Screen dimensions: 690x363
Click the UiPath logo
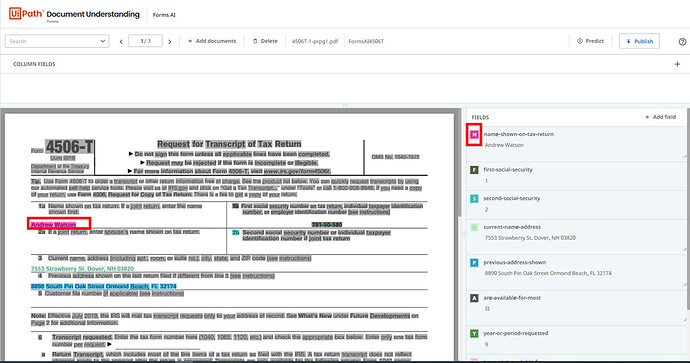(x=26, y=14)
